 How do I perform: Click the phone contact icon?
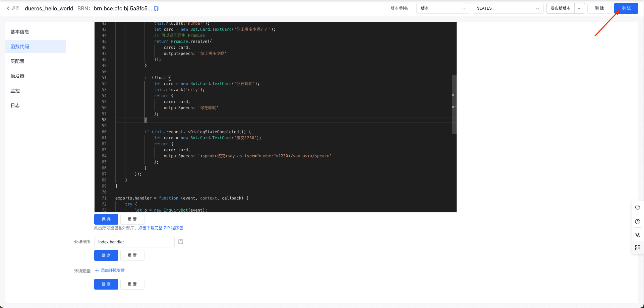pyautogui.click(x=638, y=235)
